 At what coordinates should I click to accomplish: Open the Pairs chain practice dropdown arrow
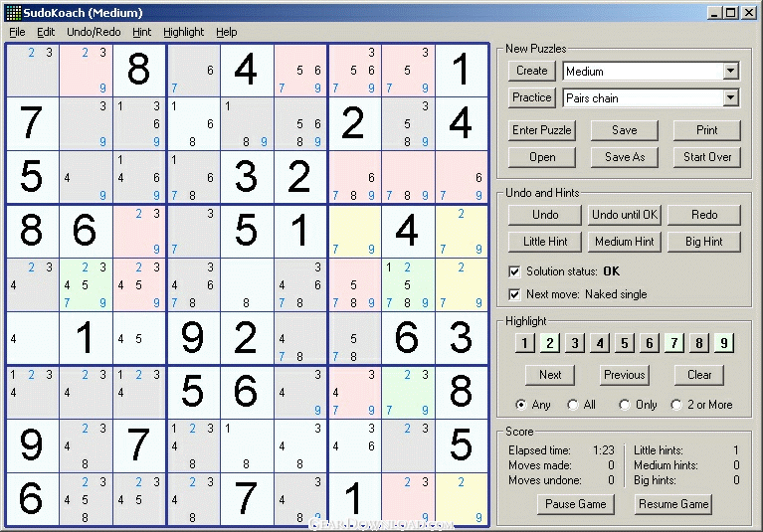730,97
